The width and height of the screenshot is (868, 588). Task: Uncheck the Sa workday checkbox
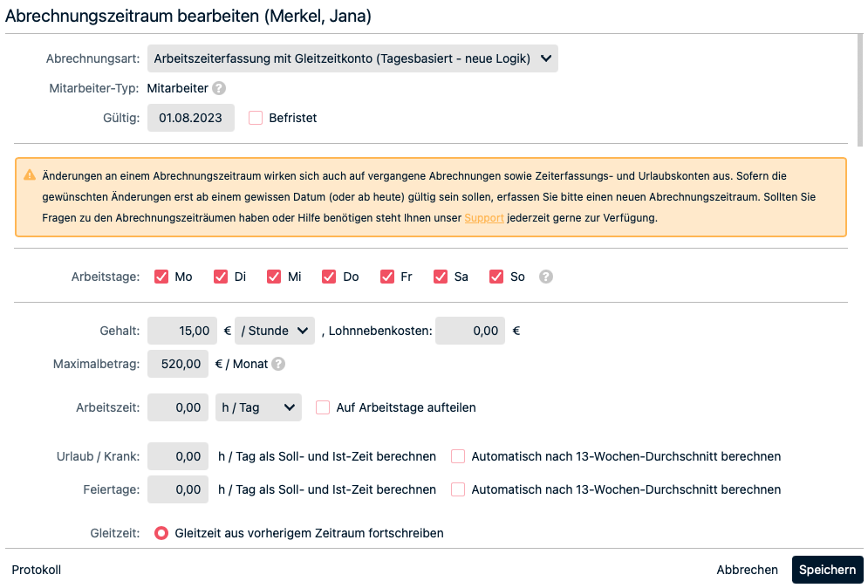tap(441, 277)
